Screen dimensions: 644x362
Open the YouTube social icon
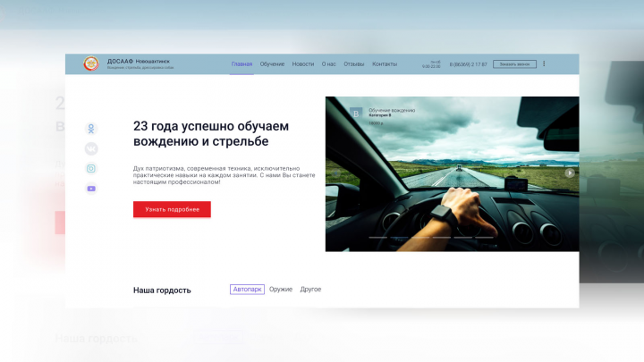(91, 189)
